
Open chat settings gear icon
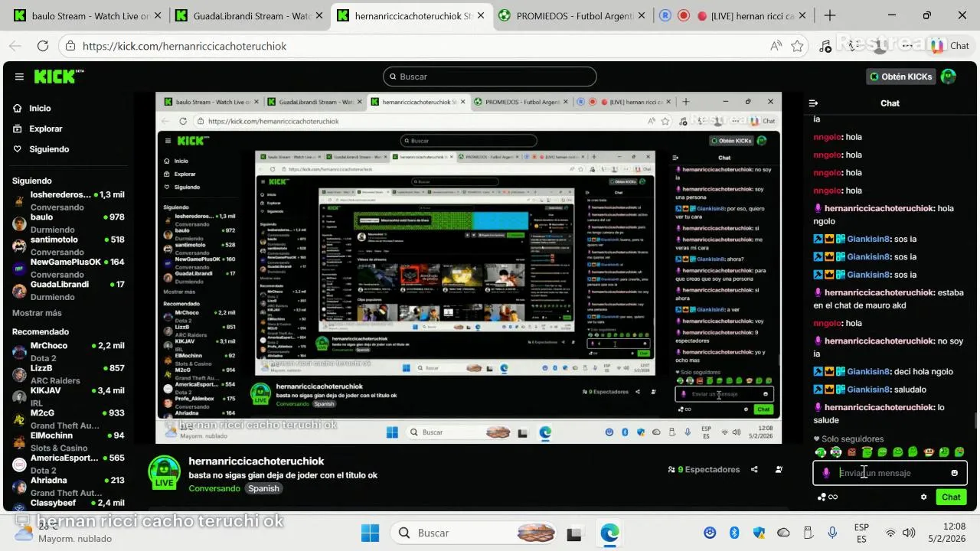click(x=924, y=497)
